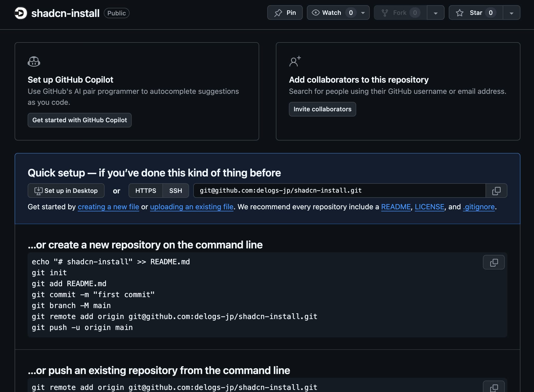The height and width of the screenshot is (392, 534).
Task: Open the README link
Action: coord(396,207)
